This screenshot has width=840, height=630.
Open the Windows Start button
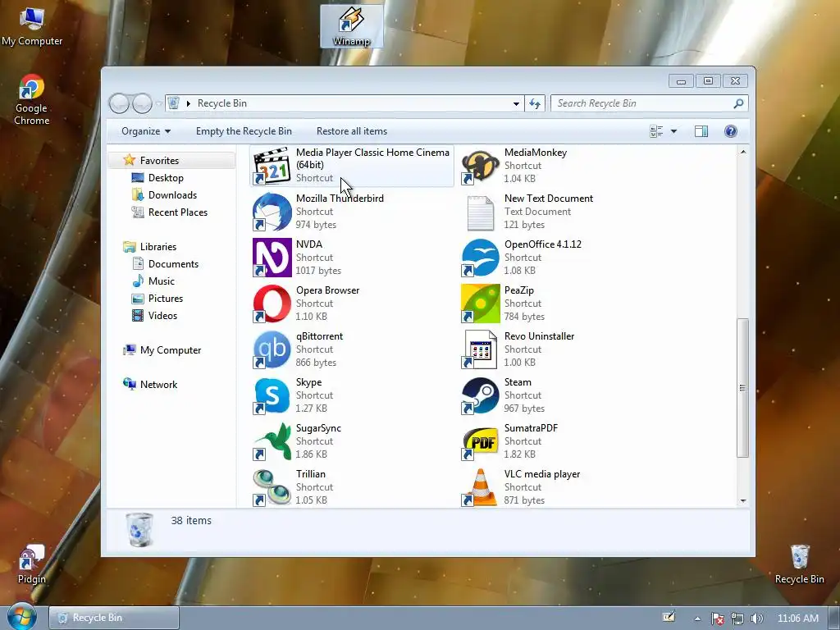coord(22,617)
